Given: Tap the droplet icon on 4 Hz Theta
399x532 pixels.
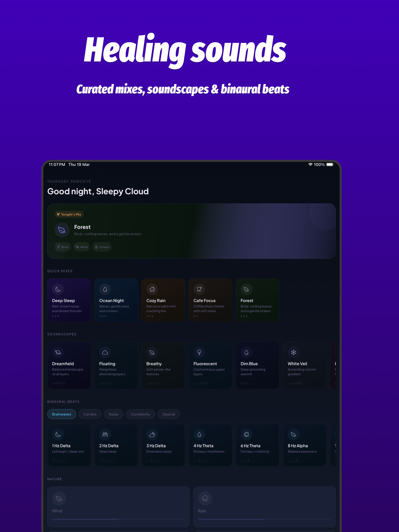Looking at the screenshot, I should 199,434.
